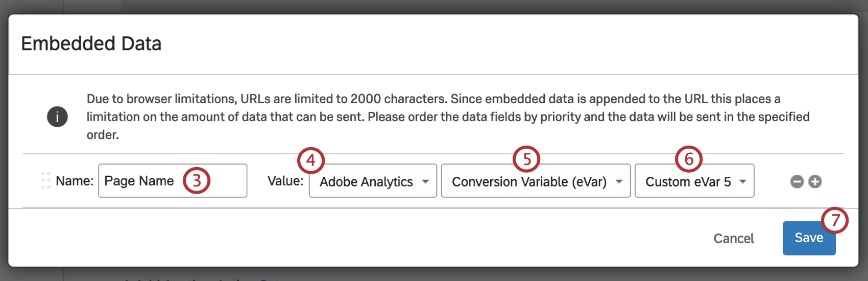The width and height of the screenshot is (868, 281).
Task: Click the add field plus icon
Action: (x=815, y=181)
